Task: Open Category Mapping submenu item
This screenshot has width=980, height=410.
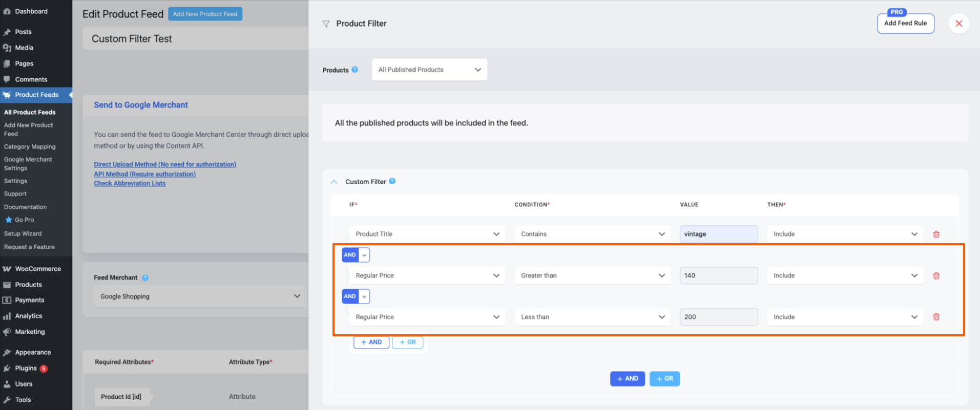Action: coord(30,146)
